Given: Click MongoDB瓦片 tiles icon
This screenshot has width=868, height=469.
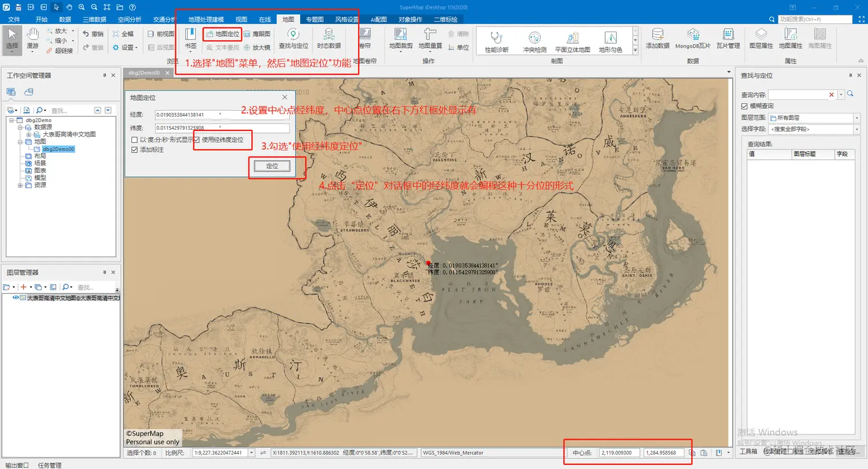Looking at the screenshot, I should pyautogui.click(x=693, y=38).
